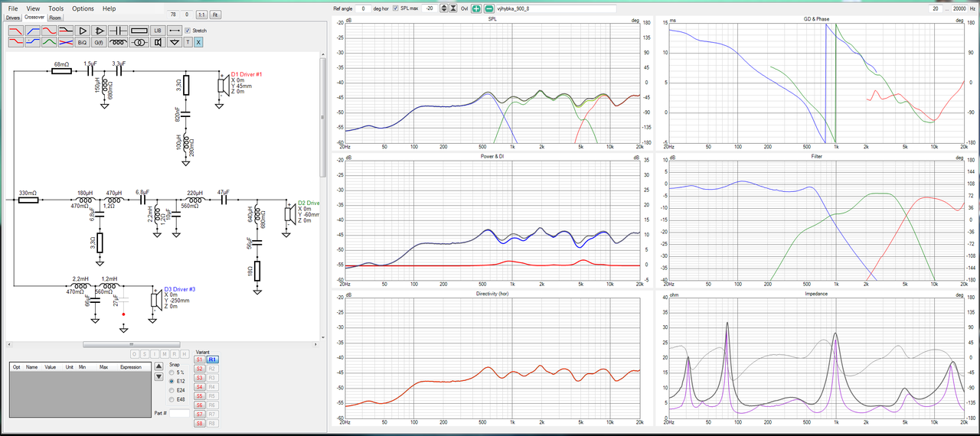Add an overlay with the green plus

point(476,8)
